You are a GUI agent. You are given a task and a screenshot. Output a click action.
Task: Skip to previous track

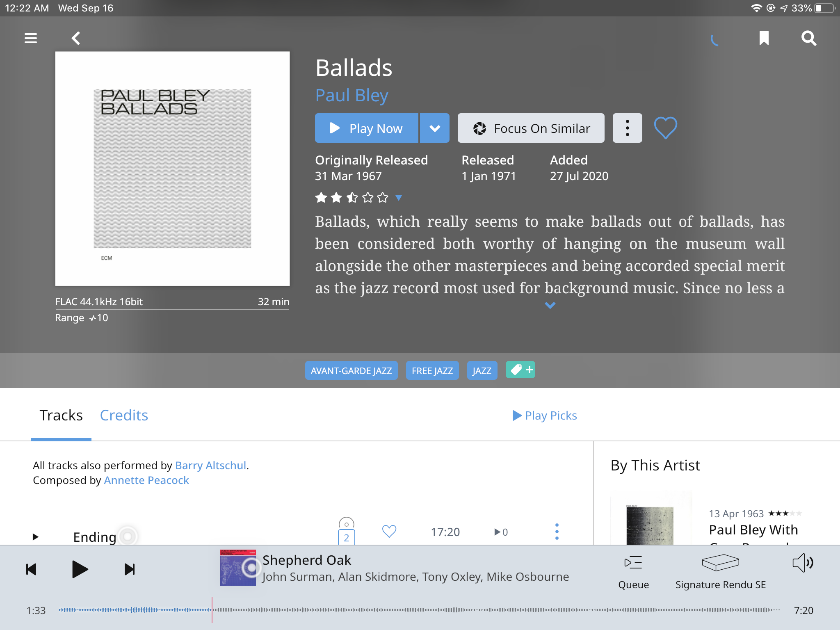point(31,569)
